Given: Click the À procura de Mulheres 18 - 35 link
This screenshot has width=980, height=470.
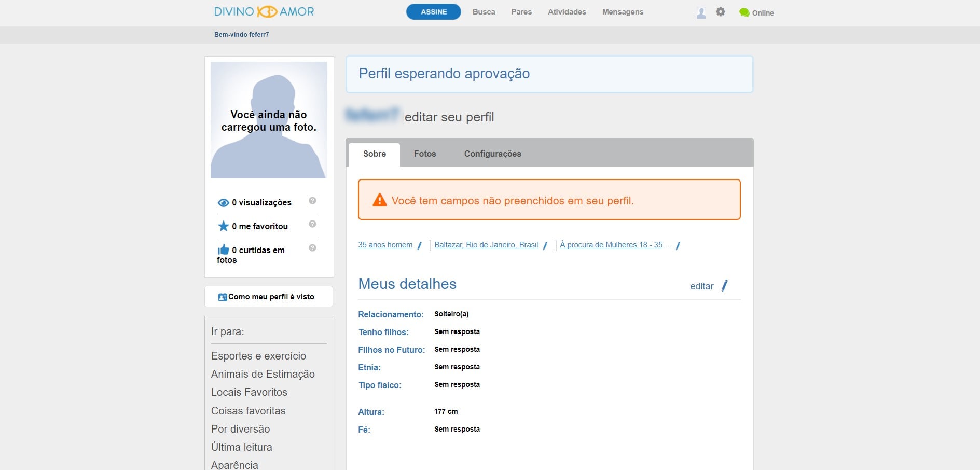Looking at the screenshot, I should pos(614,245).
